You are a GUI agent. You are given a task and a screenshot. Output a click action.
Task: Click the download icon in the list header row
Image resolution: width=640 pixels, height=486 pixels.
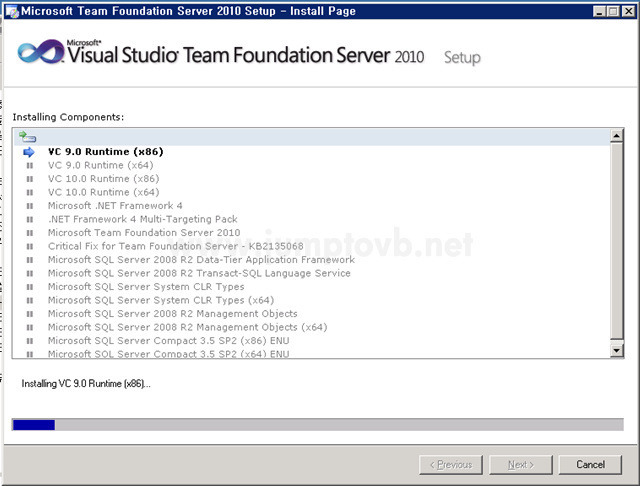(x=28, y=137)
